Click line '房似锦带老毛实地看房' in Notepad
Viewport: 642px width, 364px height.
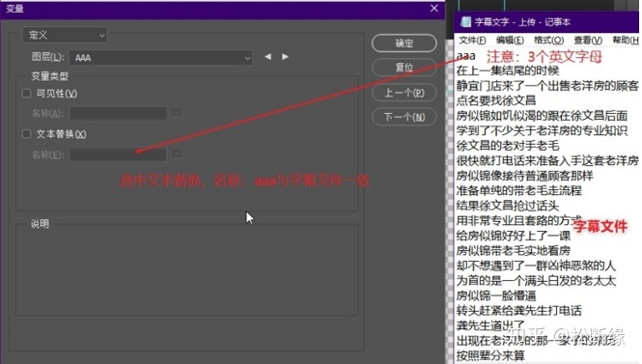point(514,250)
